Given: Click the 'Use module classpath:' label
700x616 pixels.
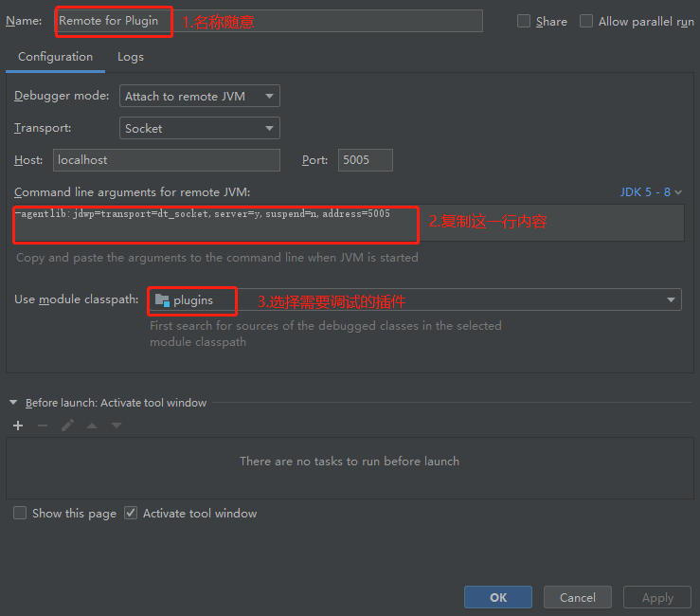Looking at the screenshot, I should (77, 299).
